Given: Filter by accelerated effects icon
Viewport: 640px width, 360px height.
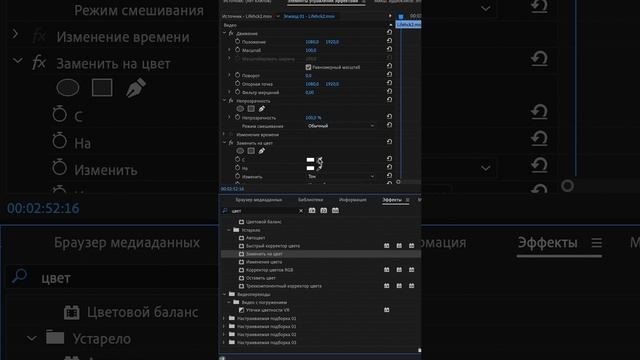Looking at the screenshot, I should (x=312, y=211).
